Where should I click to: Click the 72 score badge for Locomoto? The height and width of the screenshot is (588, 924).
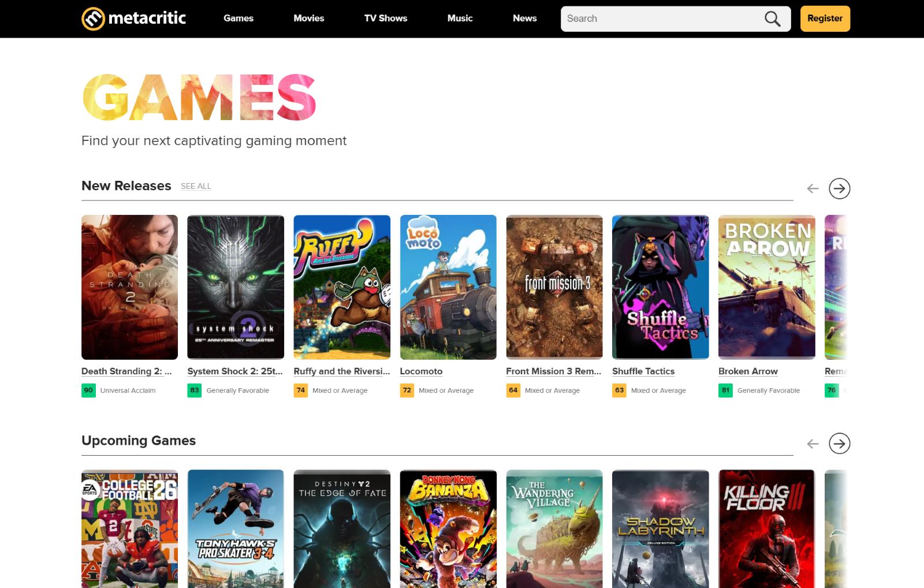pyautogui.click(x=407, y=390)
